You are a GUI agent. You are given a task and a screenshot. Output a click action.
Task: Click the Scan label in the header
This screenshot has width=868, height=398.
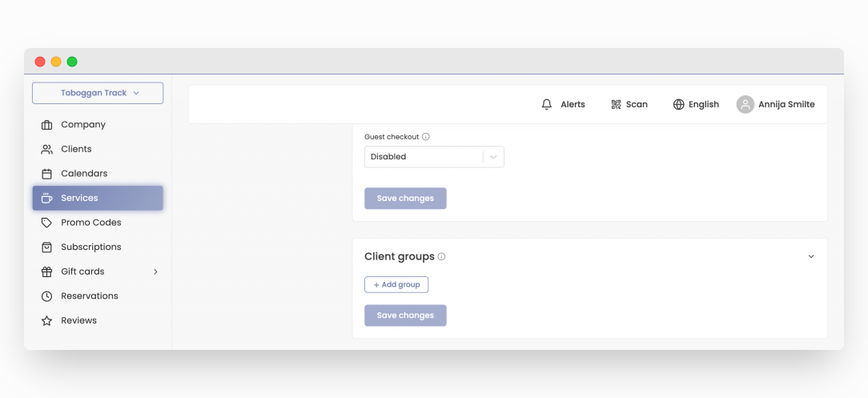coord(637,104)
